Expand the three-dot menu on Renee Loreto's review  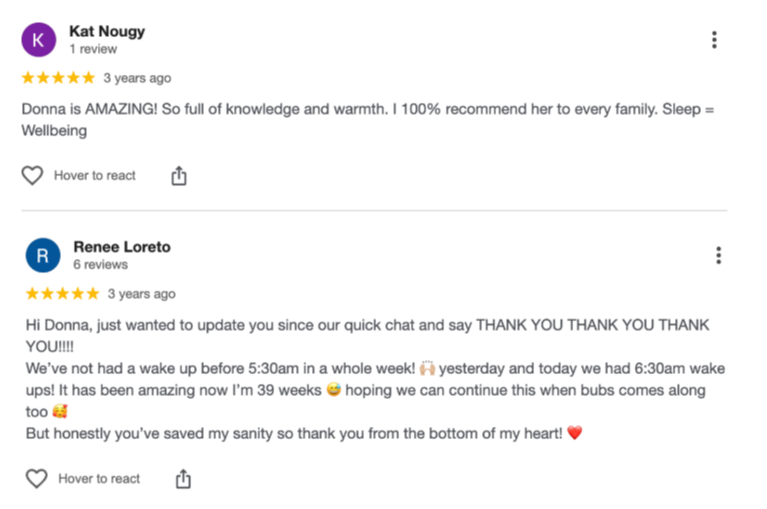(x=718, y=255)
